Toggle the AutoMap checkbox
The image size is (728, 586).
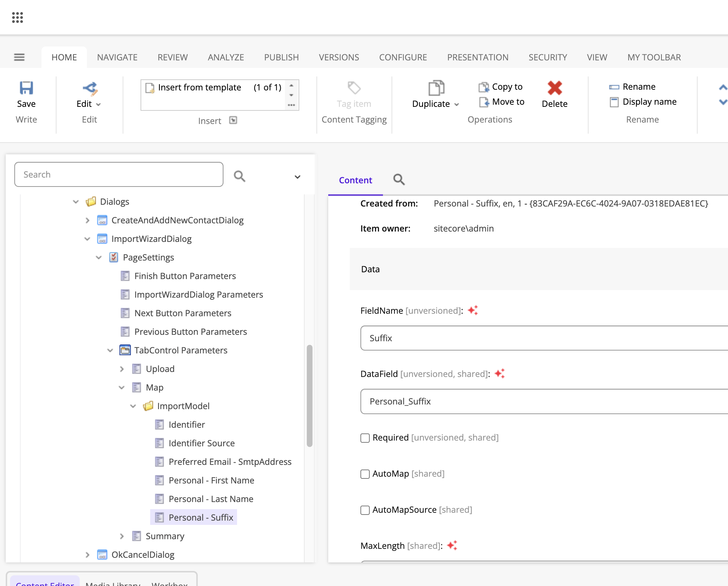pyautogui.click(x=365, y=474)
